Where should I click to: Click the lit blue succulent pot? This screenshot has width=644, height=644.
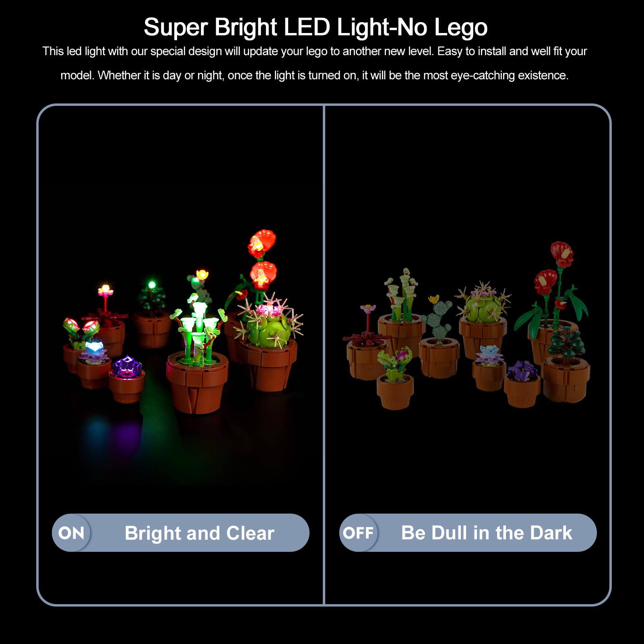pyautogui.click(x=93, y=364)
